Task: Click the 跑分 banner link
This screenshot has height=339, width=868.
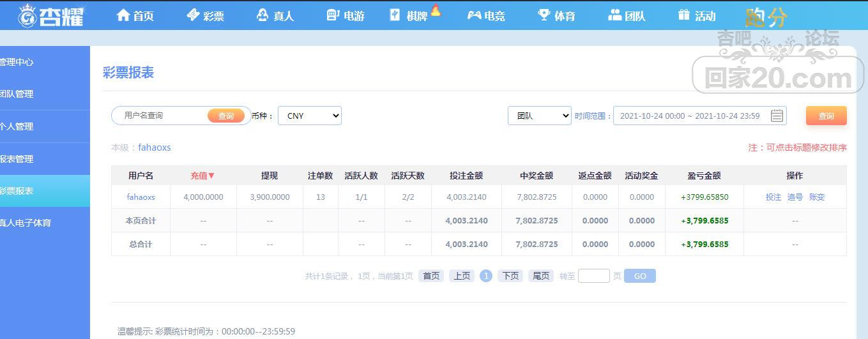Action: click(766, 17)
